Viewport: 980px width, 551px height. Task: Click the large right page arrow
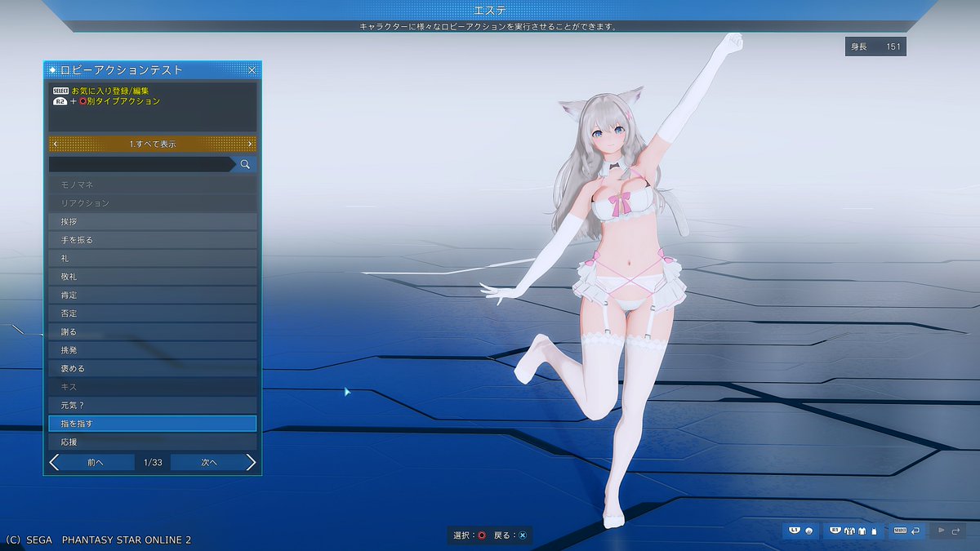pyautogui.click(x=251, y=462)
